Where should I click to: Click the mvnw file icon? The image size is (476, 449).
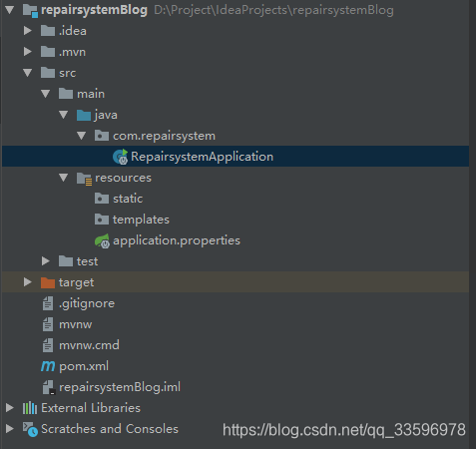pyautogui.click(x=48, y=324)
